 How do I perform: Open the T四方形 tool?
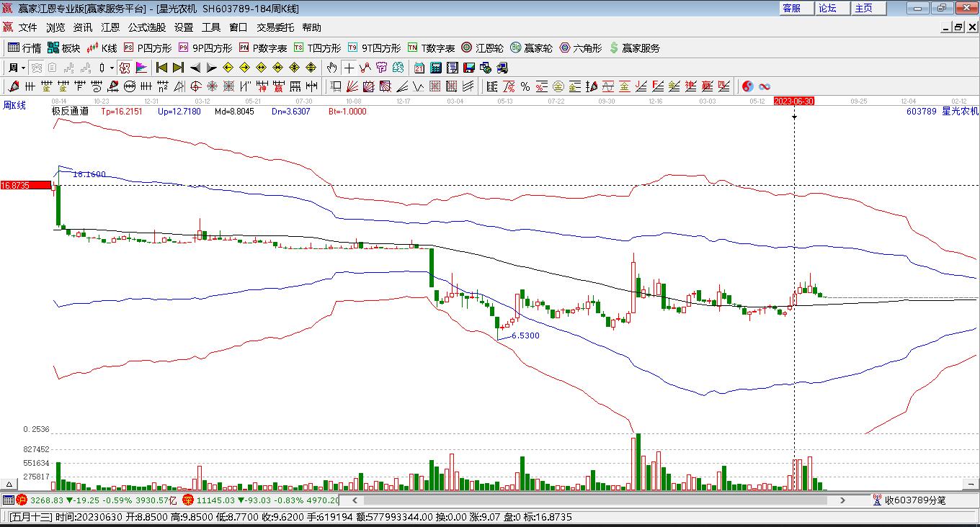coord(317,48)
